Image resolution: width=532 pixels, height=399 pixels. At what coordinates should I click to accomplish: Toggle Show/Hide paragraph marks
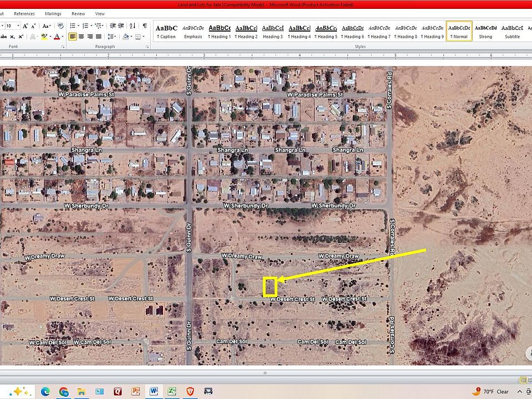[x=145, y=26]
